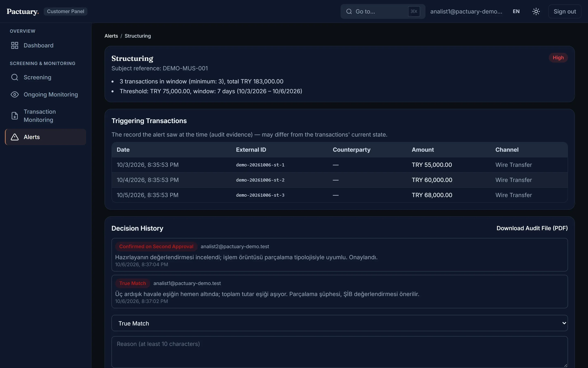The width and height of the screenshot is (588, 368).
Task: Click Alerts breadcrumb link
Action: [x=111, y=36]
